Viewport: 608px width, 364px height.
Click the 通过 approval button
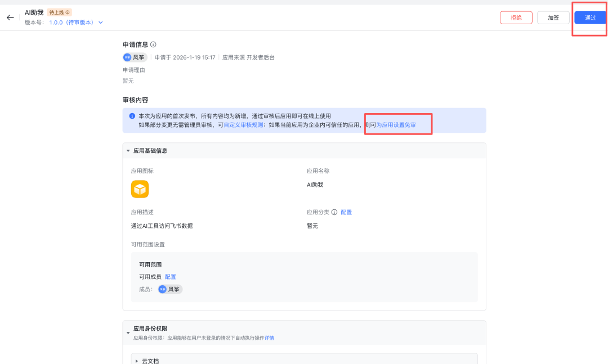[589, 17]
